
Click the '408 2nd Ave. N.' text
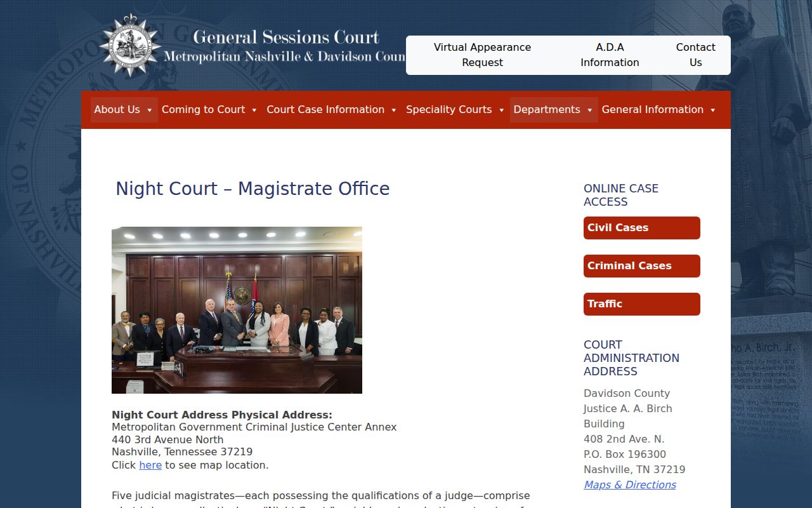[624, 439]
